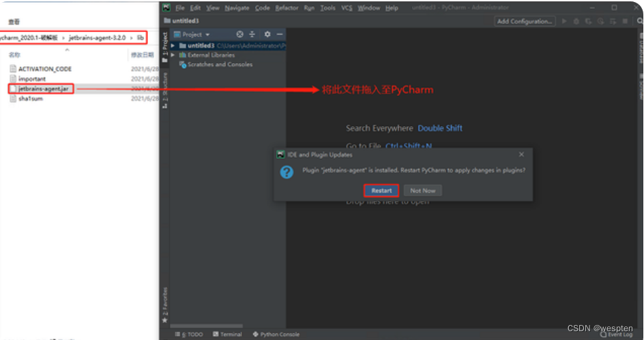Viewport: 644px width, 340px height.
Task: Click the lib breadcrumb in Explorer
Action: 140,37
